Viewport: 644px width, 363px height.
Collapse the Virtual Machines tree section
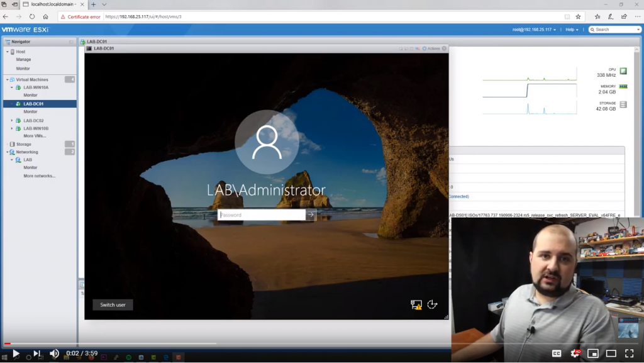point(7,80)
